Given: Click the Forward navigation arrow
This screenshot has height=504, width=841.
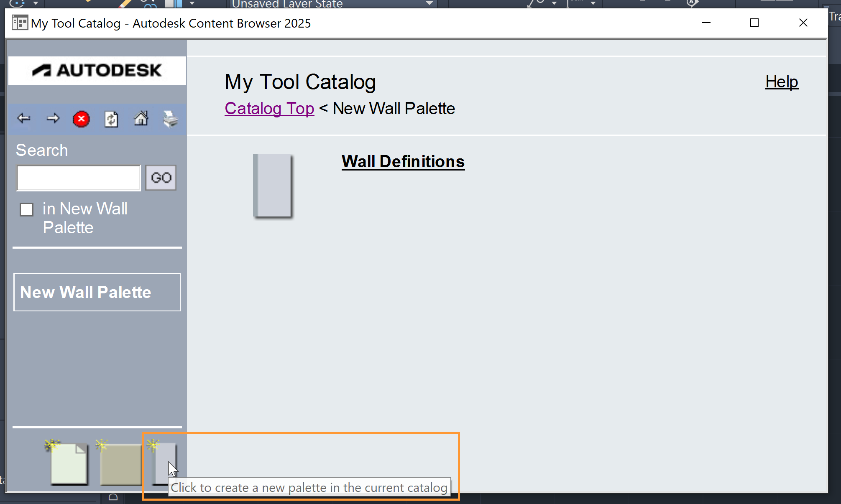Looking at the screenshot, I should 53,119.
